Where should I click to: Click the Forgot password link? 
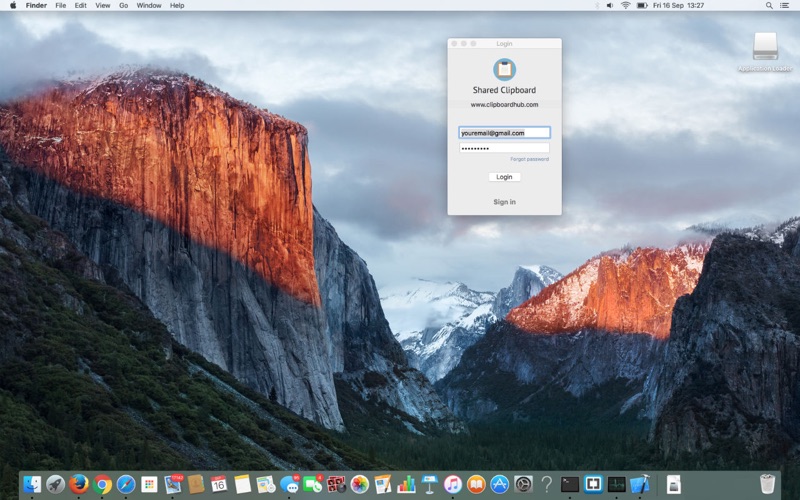[529, 159]
